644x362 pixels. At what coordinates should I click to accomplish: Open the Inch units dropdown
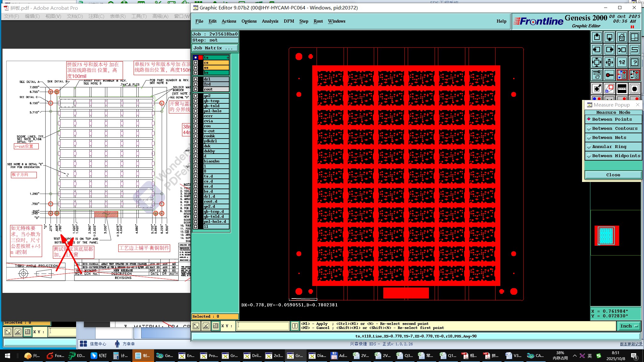point(629,326)
